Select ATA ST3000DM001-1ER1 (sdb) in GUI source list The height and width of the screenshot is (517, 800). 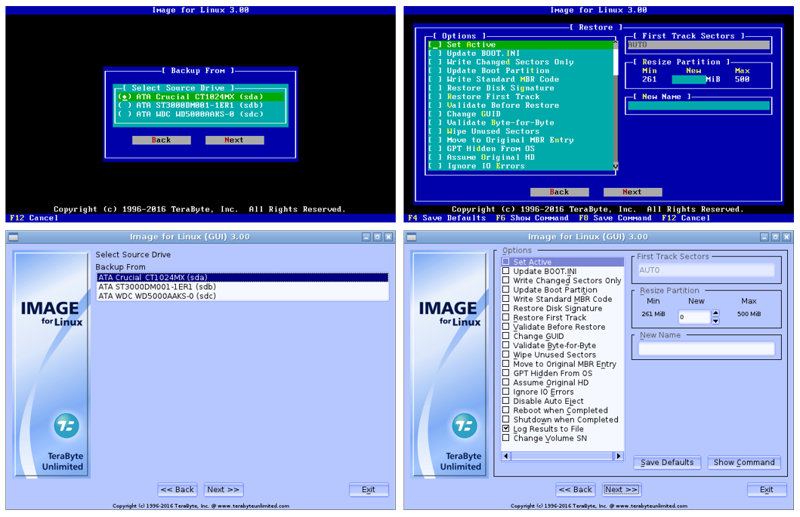click(242, 287)
